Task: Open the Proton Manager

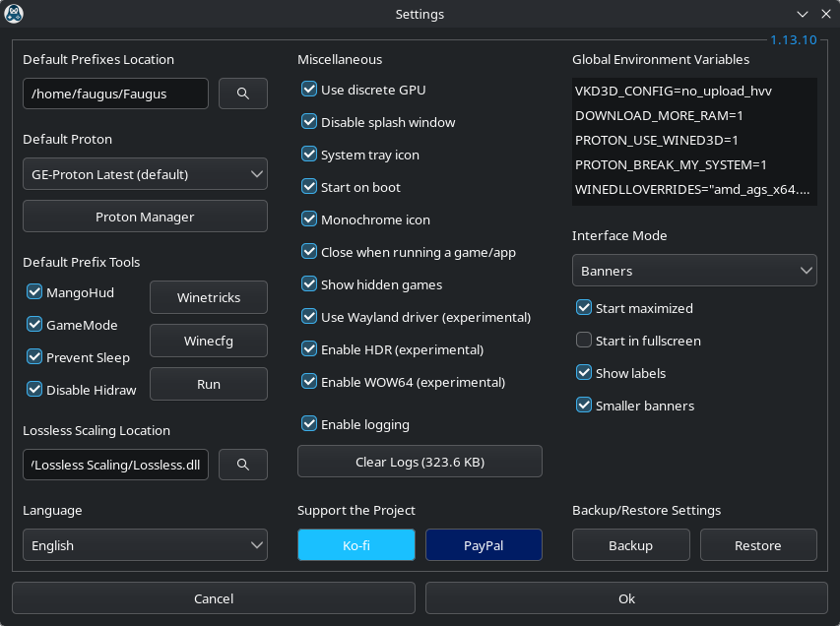Action: click(145, 217)
